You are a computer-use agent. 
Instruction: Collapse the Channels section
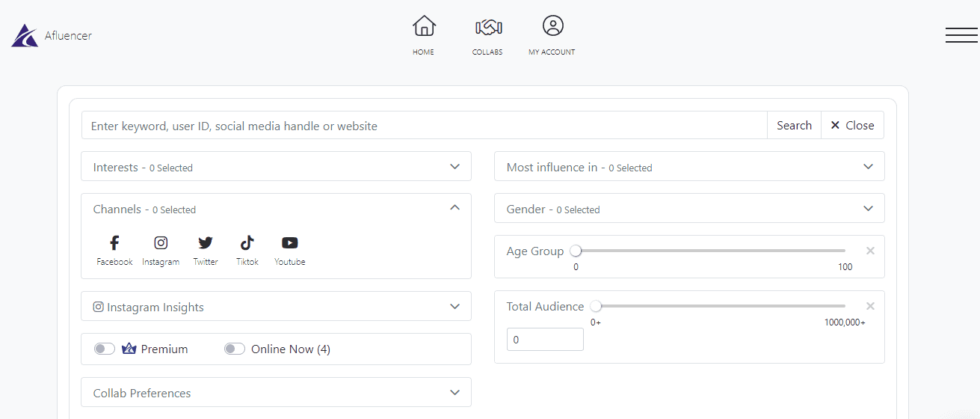(x=454, y=208)
